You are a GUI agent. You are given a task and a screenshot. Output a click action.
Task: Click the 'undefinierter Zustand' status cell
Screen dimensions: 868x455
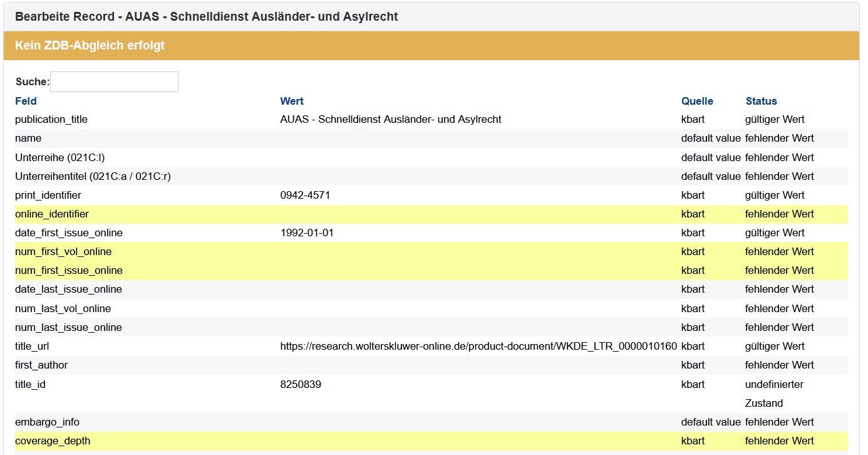point(774,393)
